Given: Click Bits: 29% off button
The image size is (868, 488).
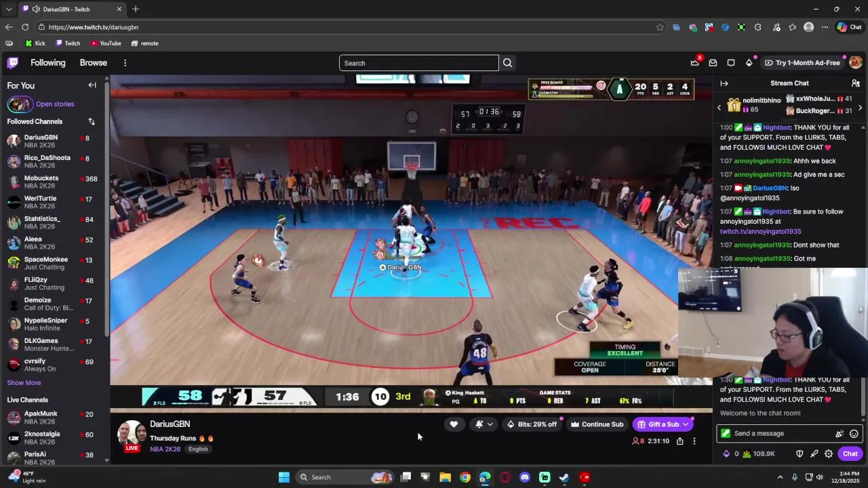Looking at the screenshot, I should [x=532, y=424].
